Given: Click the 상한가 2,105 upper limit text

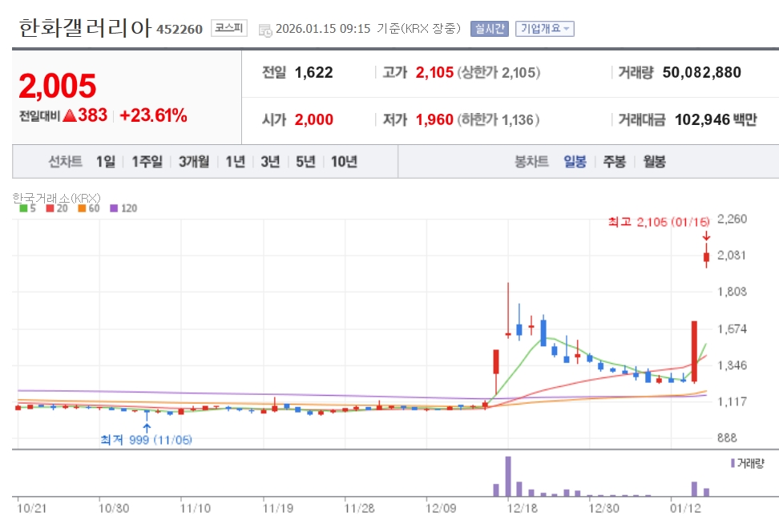Looking at the screenshot, I should point(498,73).
